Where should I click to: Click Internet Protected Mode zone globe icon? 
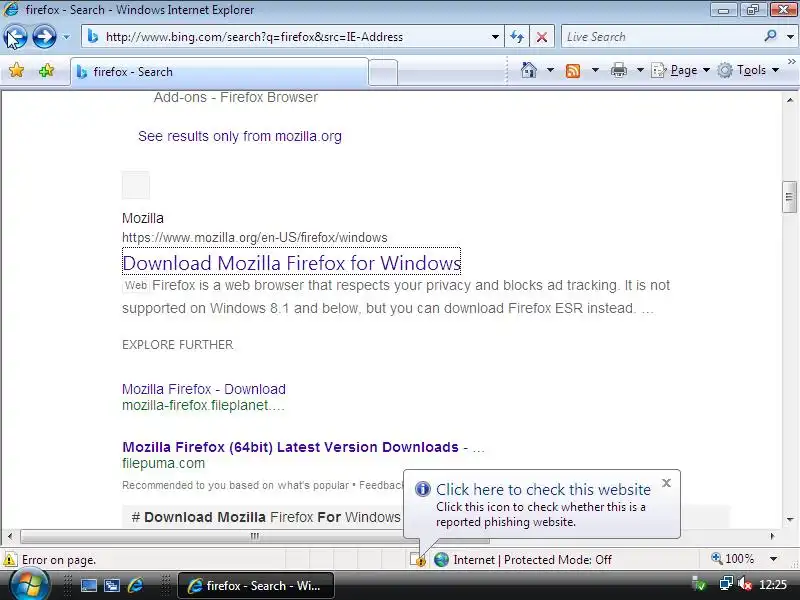click(x=441, y=560)
